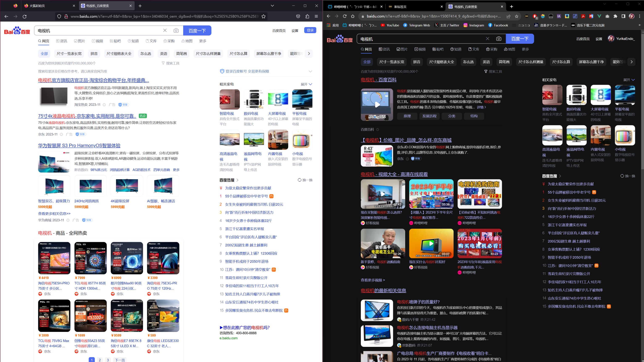The width and height of the screenshot is (644, 362).
Task: Bookmark this page with the Firefox star icon
Action: (x=263, y=17)
